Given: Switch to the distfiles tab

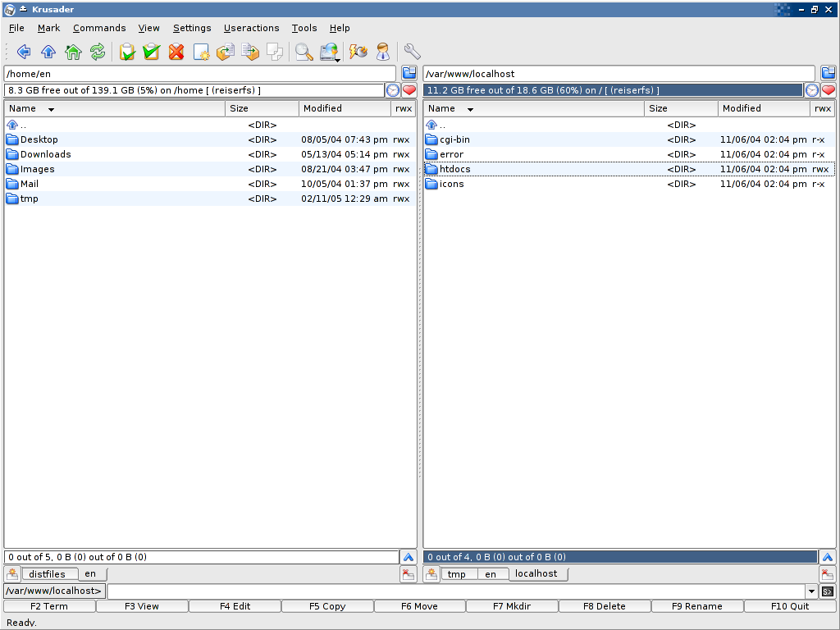Looking at the screenshot, I should point(49,574).
